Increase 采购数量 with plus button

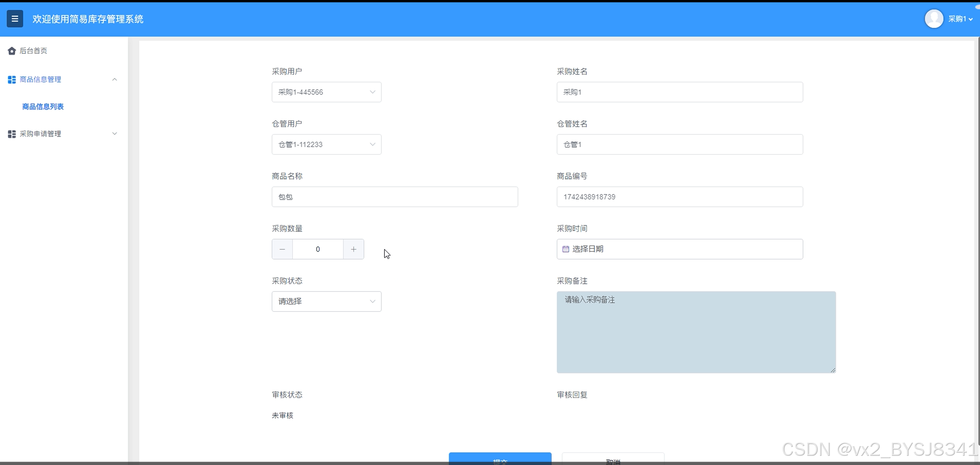coord(354,249)
